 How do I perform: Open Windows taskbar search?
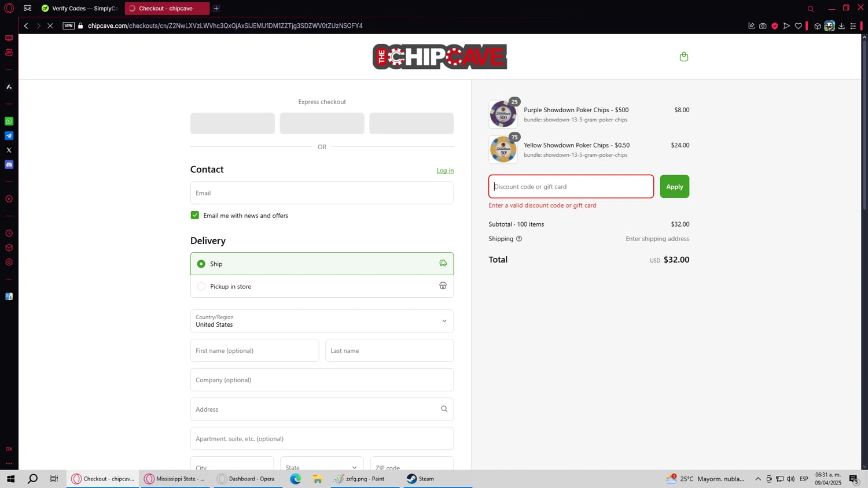pyautogui.click(x=32, y=479)
